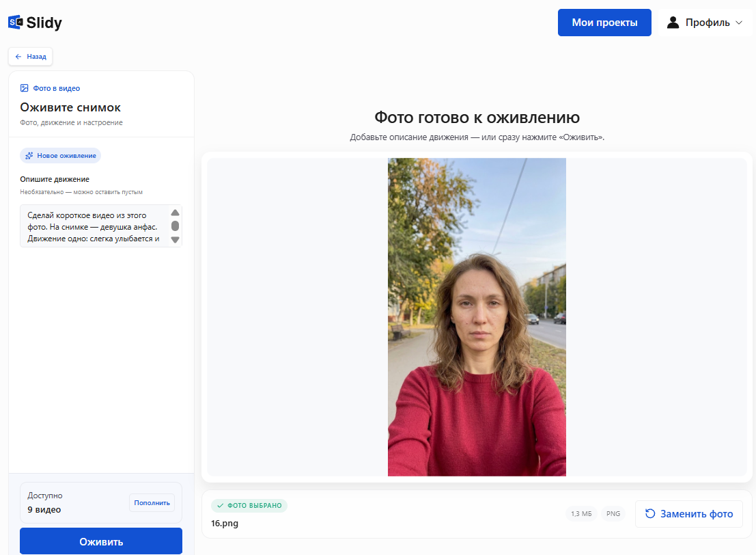Screen dimensions: 756x555
Task: Expand the Профиль dropdown chevron
Action: pos(739,23)
